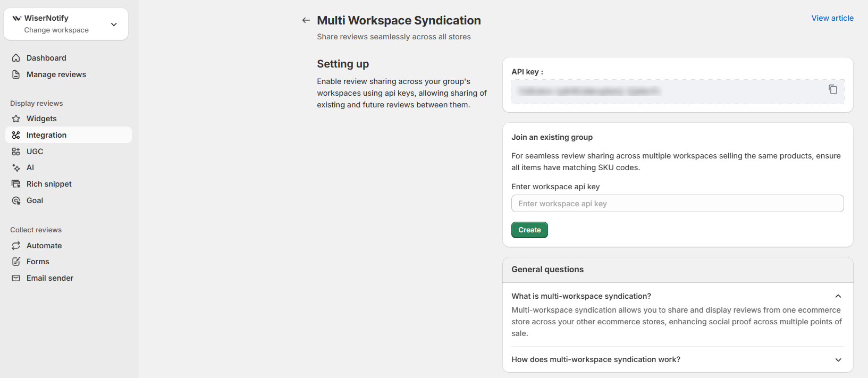Click the Email sender envelope icon
The width and height of the screenshot is (868, 378).
(x=16, y=278)
